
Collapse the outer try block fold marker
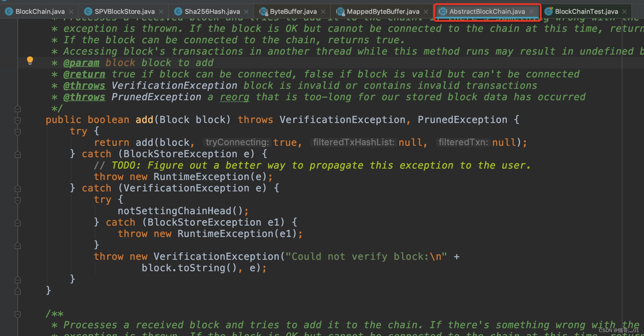(18, 132)
